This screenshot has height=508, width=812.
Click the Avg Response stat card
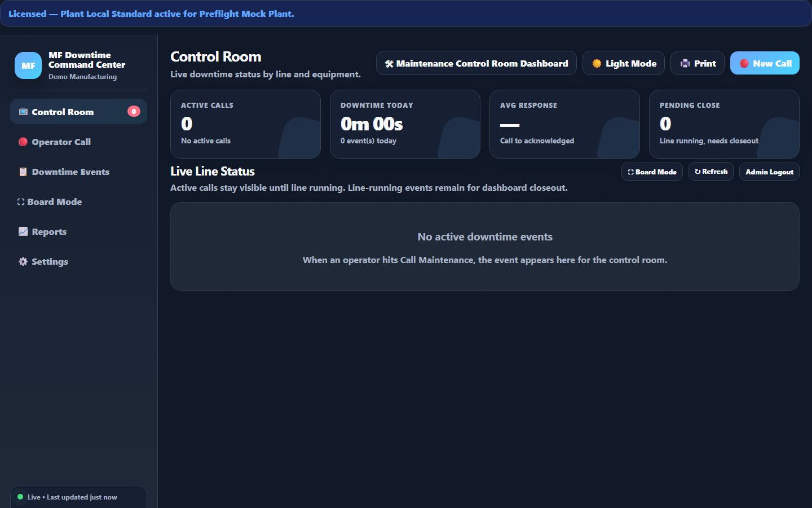[x=564, y=124]
